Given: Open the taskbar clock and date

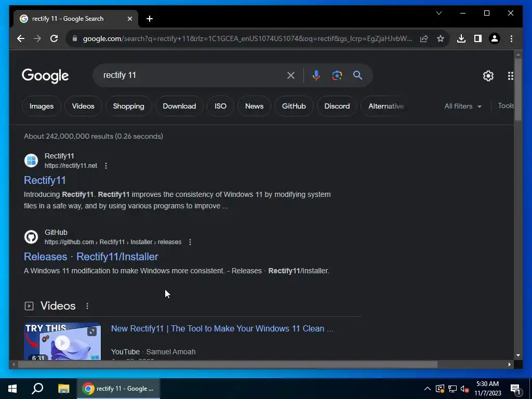Looking at the screenshot, I should point(487,389).
